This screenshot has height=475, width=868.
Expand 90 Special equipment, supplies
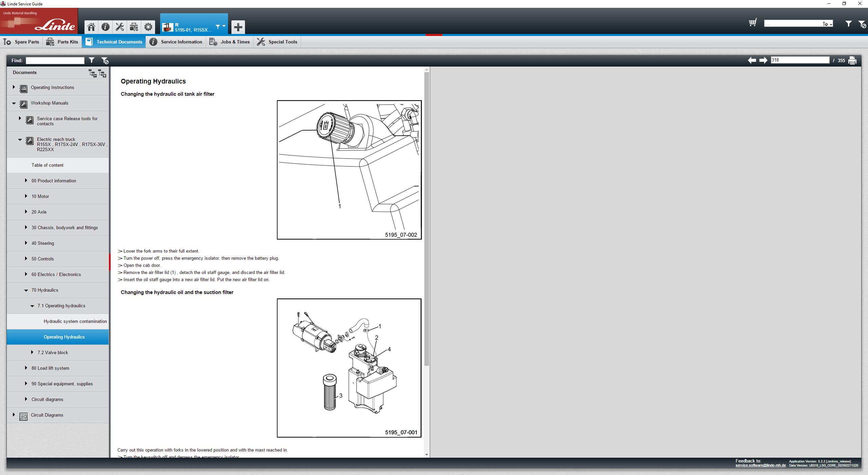(x=26, y=383)
